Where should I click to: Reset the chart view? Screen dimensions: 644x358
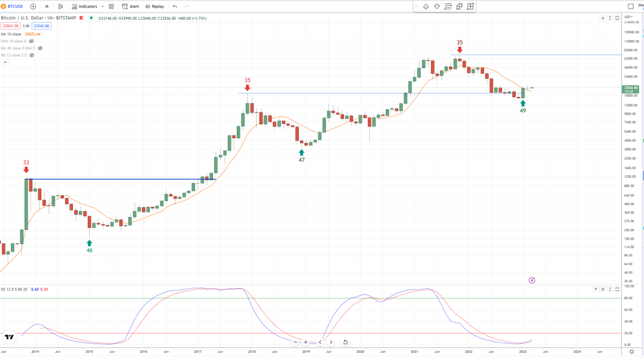[x=345, y=342]
